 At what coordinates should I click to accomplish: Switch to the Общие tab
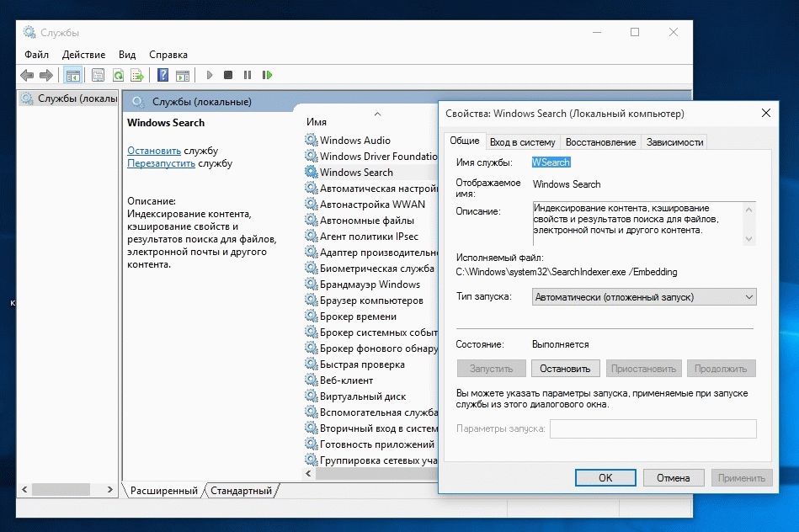[x=464, y=141]
